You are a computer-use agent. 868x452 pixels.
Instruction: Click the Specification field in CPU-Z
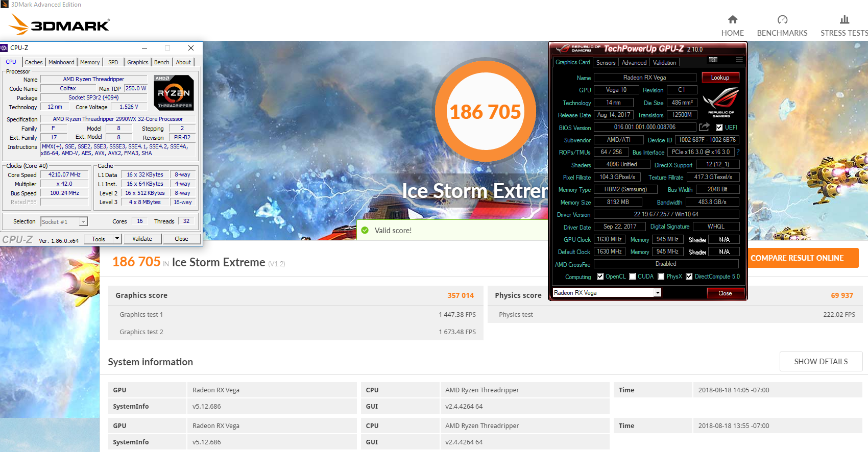coord(118,119)
